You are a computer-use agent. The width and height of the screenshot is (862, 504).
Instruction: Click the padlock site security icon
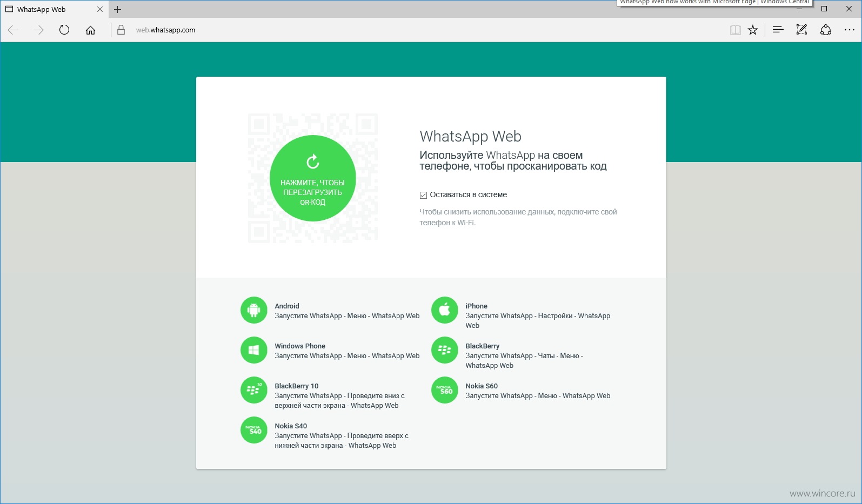121,30
